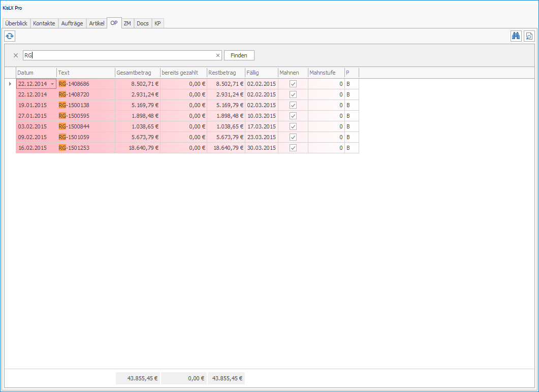Viewport: 539px width, 392px height.
Task: Click the binoculars search icon
Action: click(516, 36)
